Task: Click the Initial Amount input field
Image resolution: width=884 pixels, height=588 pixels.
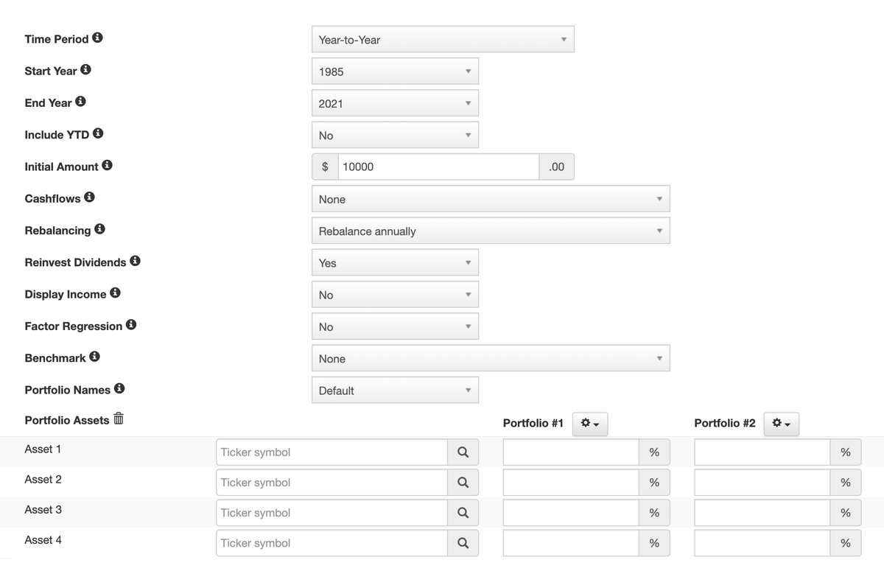Action: tap(438, 167)
